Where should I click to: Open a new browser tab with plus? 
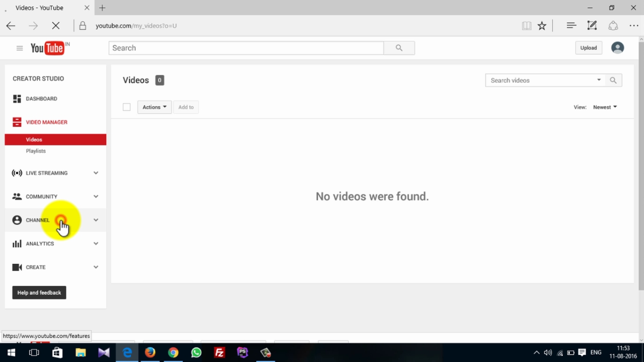[102, 8]
